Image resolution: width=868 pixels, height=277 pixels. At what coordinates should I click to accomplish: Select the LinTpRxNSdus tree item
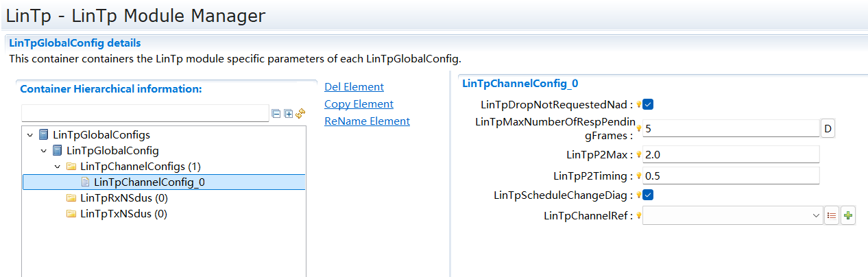pos(123,198)
